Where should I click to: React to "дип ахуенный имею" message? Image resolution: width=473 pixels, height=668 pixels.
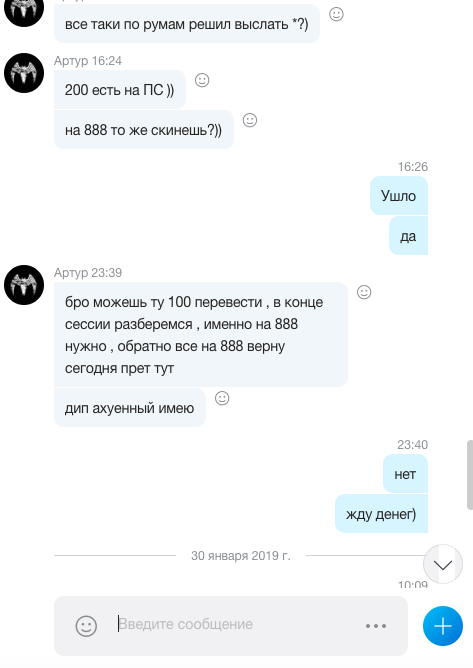tap(222, 398)
